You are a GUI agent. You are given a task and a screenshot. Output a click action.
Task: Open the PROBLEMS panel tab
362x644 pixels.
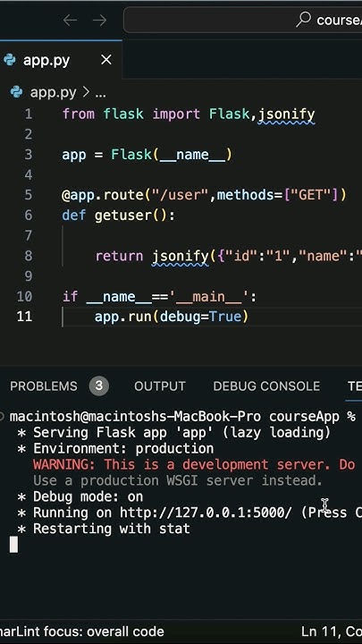[44, 386]
